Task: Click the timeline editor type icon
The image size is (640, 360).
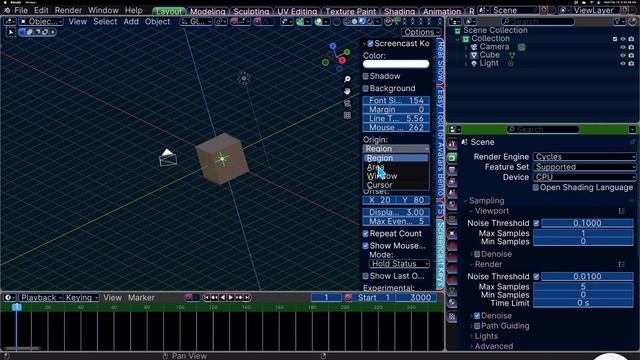Action: 9,298
